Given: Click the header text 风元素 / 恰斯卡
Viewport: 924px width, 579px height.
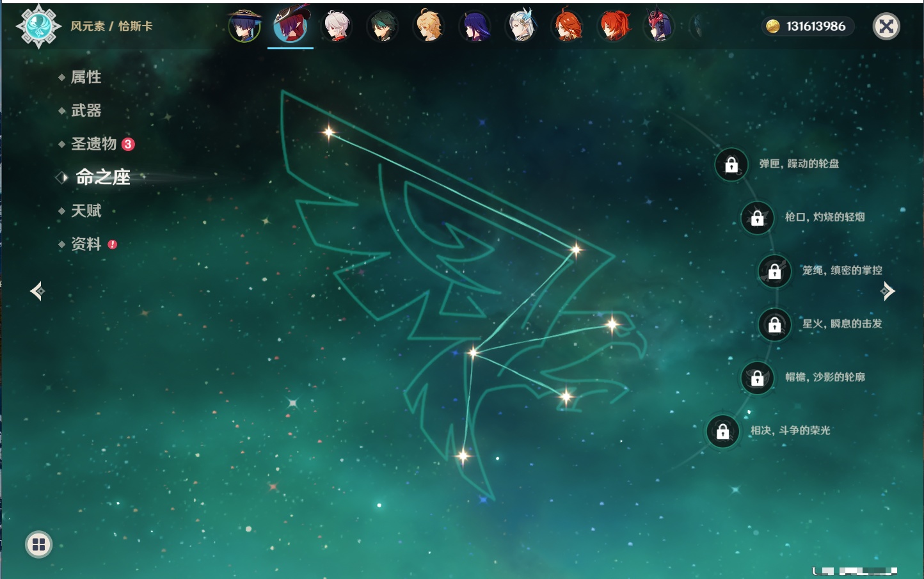Looking at the screenshot, I should click(111, 26).
